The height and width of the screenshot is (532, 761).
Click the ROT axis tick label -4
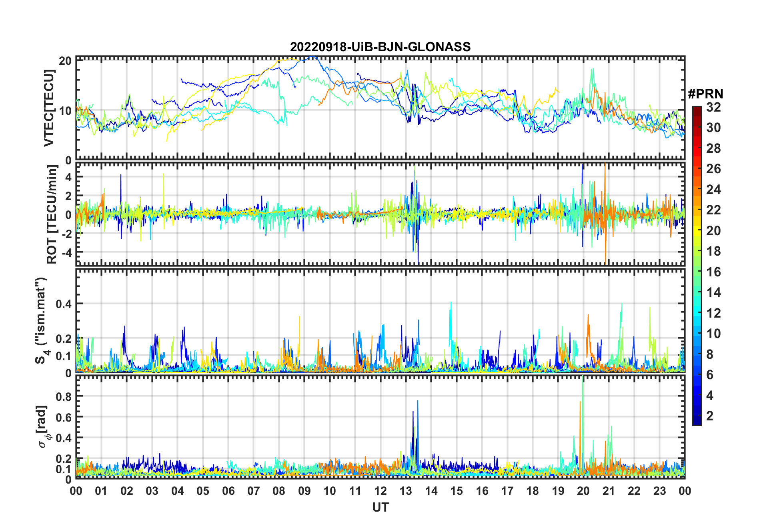[x=66, y=252]
